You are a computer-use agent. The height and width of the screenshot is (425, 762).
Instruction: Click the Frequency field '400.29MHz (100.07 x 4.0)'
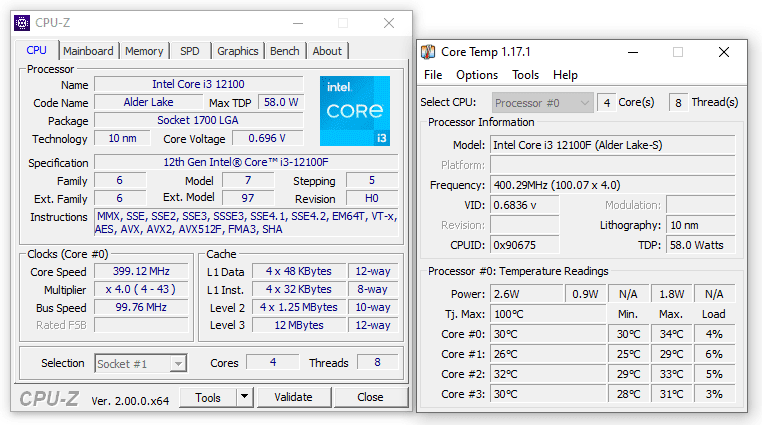(x=612, y=185)
